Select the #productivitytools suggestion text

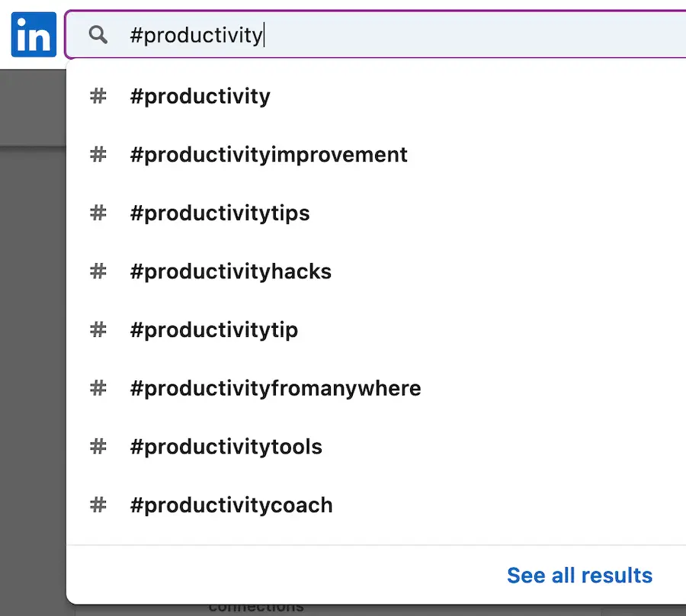point(226,447)
